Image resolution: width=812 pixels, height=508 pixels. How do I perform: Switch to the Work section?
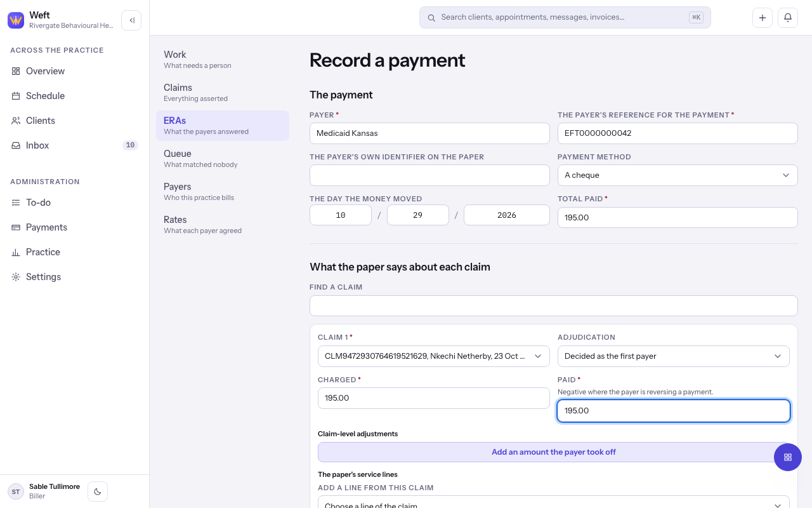pyautogui.click(x=223, y=60)
